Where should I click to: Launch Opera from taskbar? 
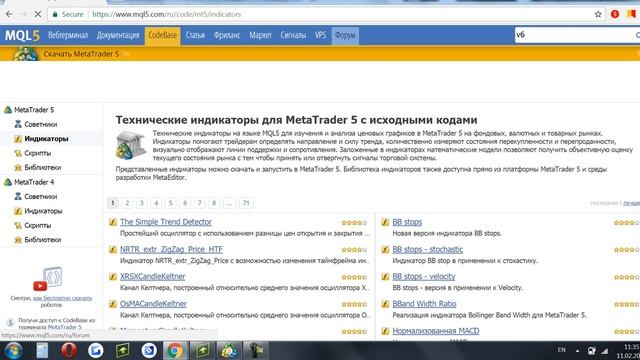tap(69, 351)
